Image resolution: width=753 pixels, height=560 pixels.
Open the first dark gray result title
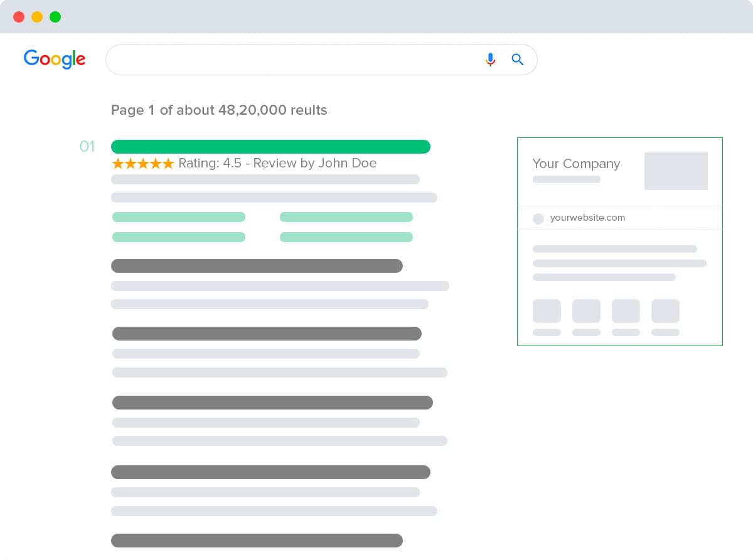[x=257, y=266]
